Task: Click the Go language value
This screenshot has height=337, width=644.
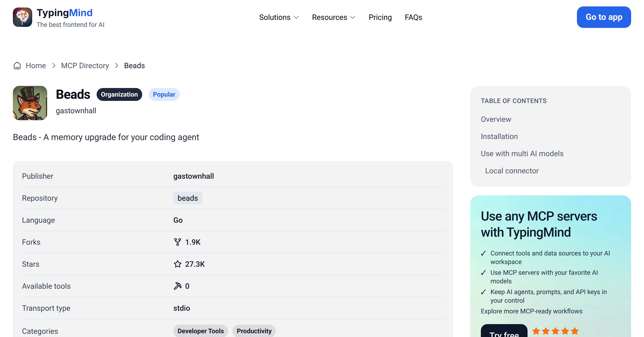Action: pos(178,220)
